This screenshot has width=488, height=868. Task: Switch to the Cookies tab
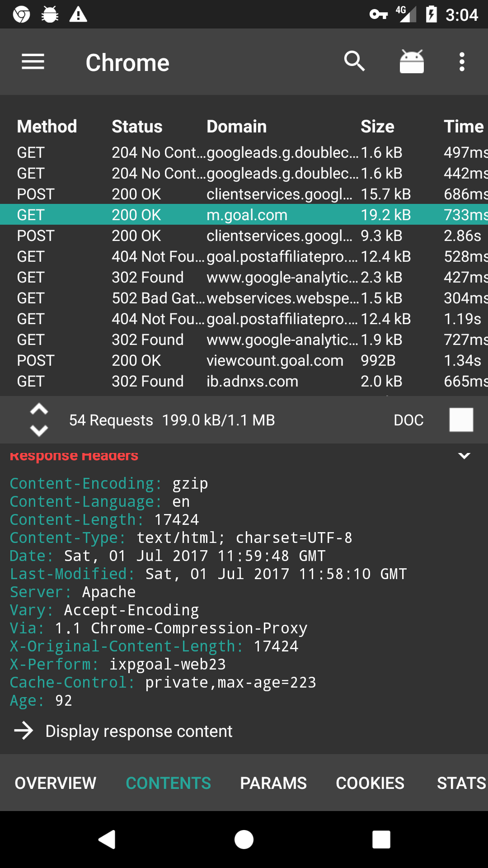[x=370, y=783]
